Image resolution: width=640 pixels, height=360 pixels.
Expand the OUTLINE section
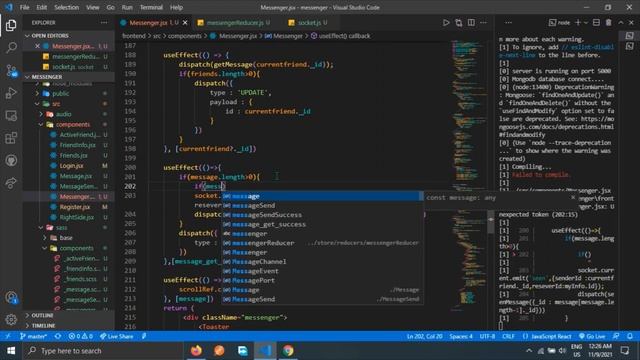pos(69,315)
